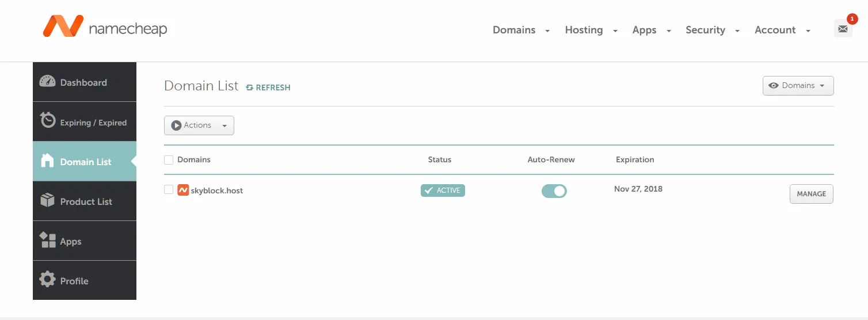Tick the select-all Domains checkbox

pyautogui.click(x=169, y=159)
